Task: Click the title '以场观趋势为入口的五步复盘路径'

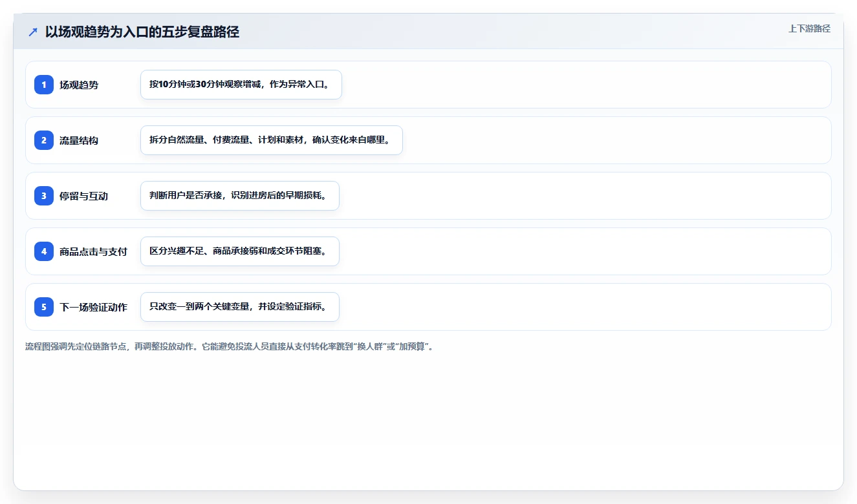Action: 142,32
